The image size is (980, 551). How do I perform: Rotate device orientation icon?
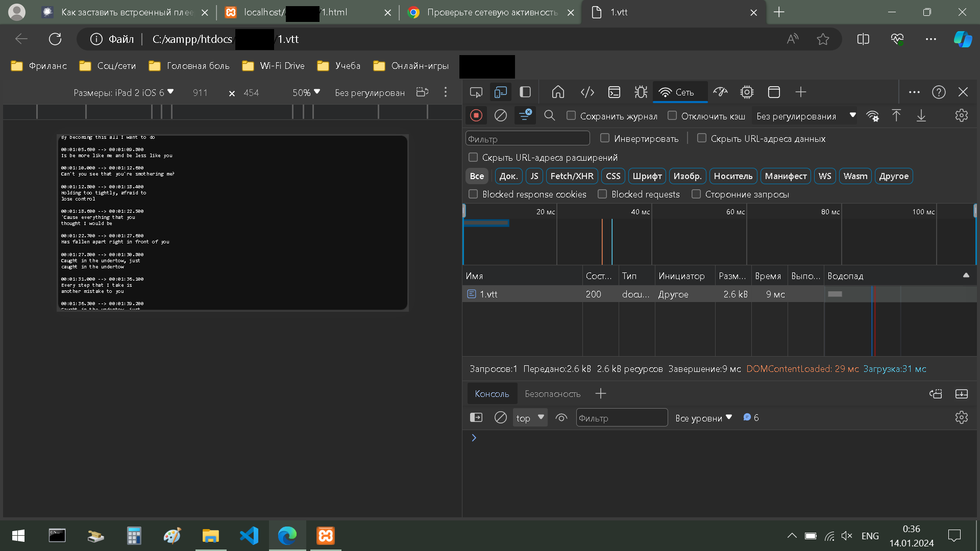click(422, 92)
